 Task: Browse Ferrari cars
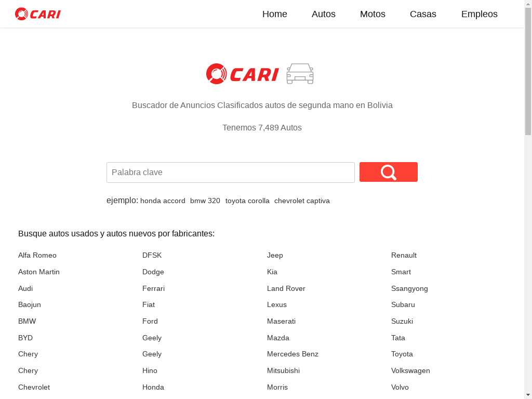(x=153, y=288)
